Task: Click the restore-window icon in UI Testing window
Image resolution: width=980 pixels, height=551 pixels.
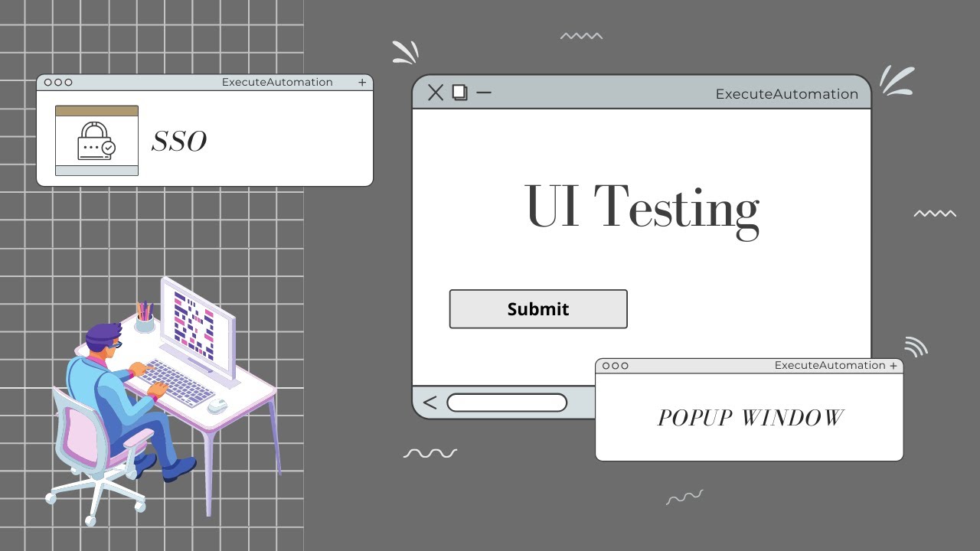Action: point(460,93)
